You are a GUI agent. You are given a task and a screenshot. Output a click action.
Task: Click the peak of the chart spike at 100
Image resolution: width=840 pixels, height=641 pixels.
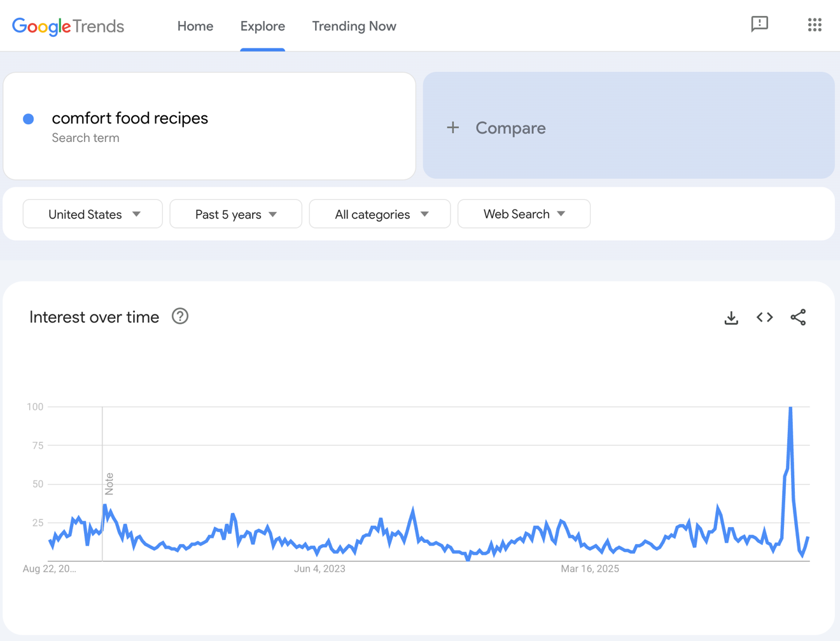(790, 408)
